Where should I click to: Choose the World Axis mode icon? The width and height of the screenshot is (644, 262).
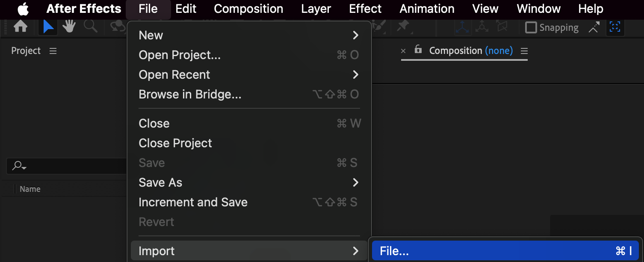click(482, 27)
